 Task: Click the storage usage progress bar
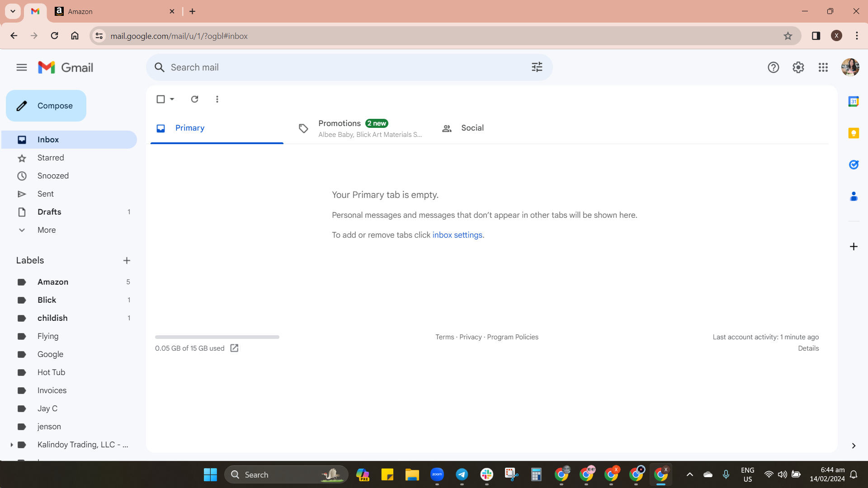coord(217,337)
